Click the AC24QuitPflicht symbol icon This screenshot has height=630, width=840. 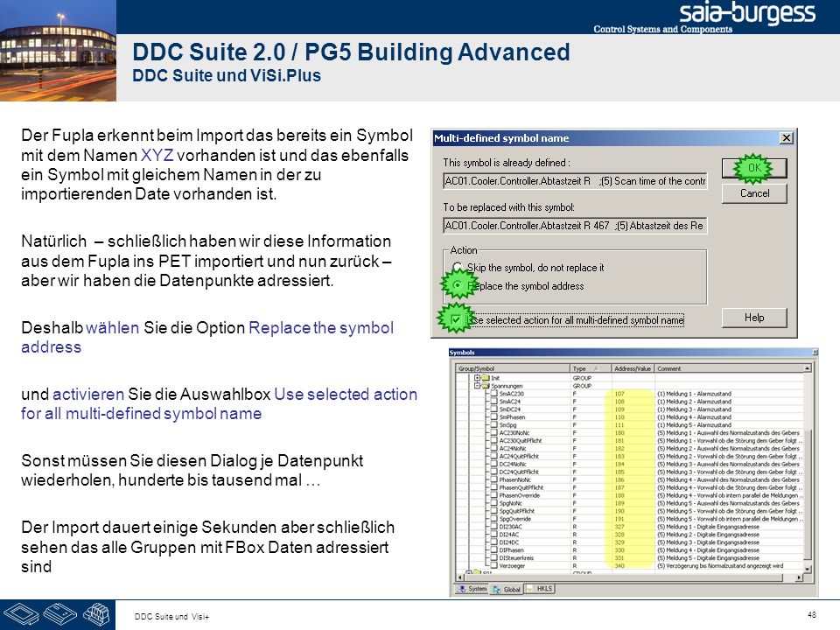point(494,457)
